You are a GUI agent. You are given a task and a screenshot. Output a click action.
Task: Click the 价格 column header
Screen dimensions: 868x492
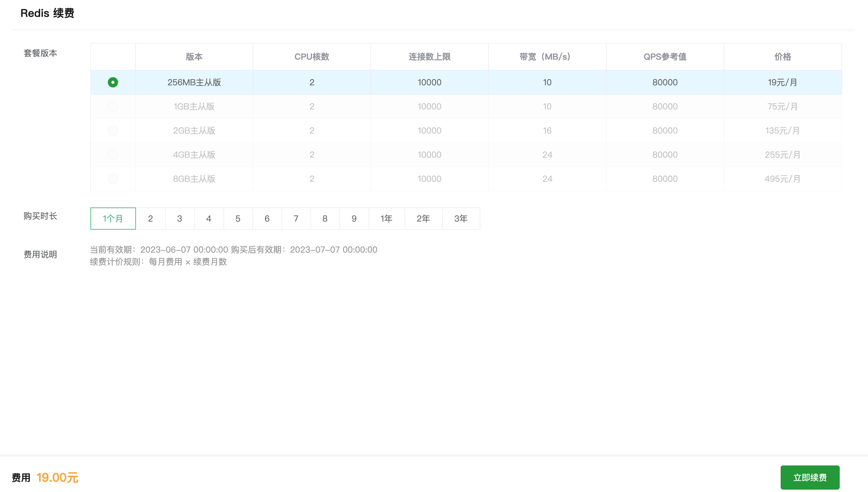[x=783, y=57]
